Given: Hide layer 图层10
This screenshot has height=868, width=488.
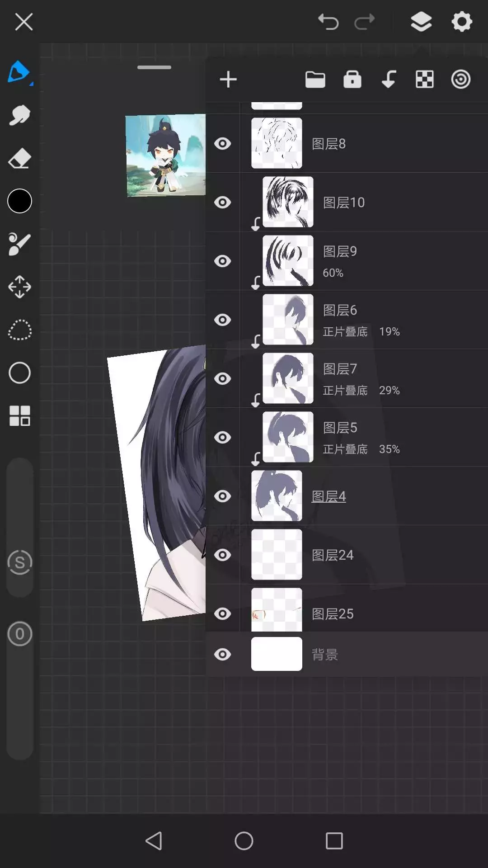Looking at the screenshot, I should (222, 202).
